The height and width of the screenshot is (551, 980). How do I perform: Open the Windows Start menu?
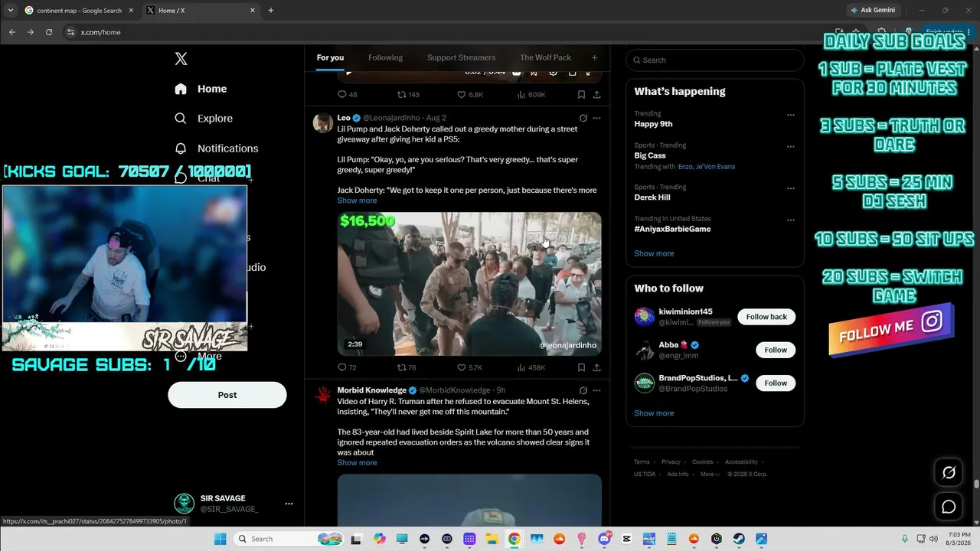(x=220, y=539)
